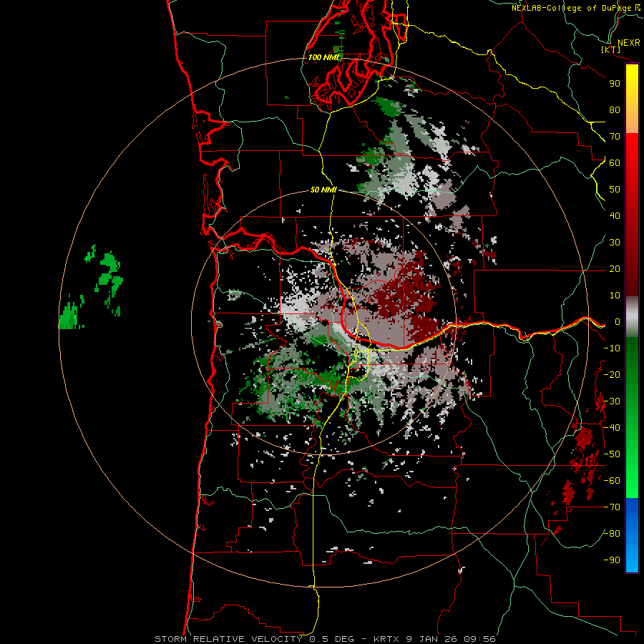Click the KRTX station identifier
This screenshot has height=644, width=644.
tap(388, 639)
